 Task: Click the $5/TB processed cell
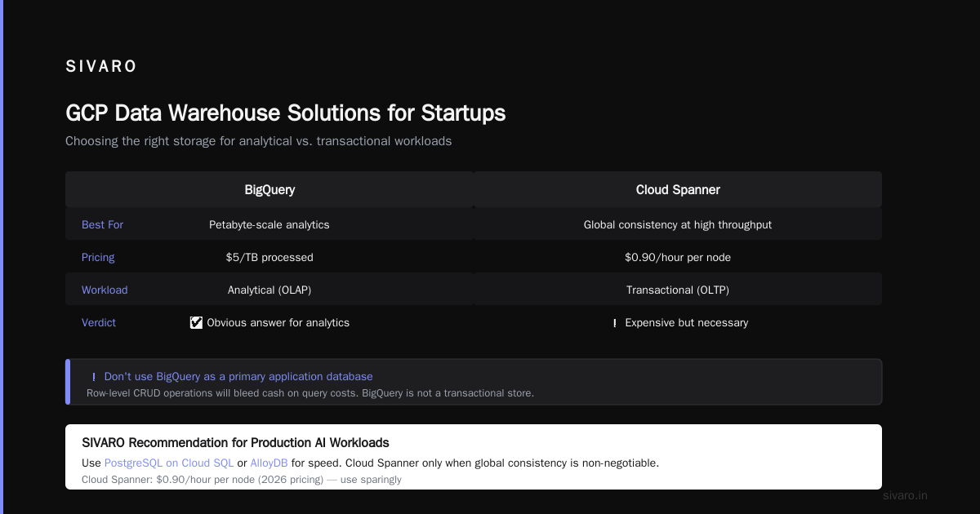click(269, 257)
